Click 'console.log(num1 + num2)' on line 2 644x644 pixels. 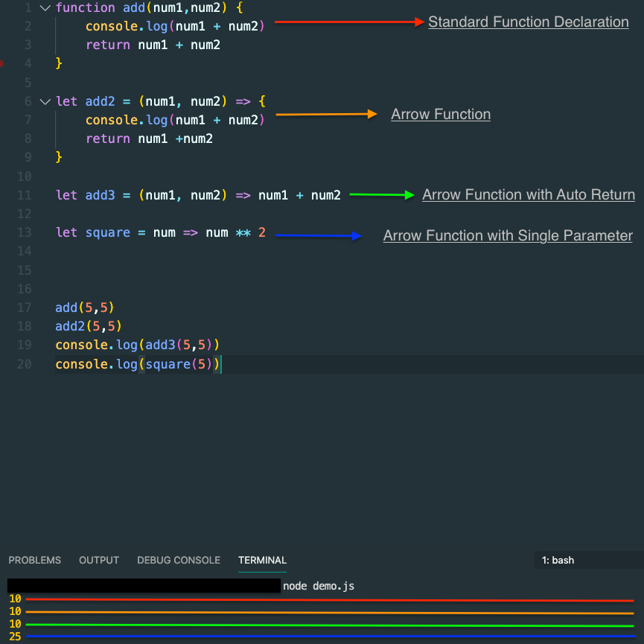click(x=175, y=26)
